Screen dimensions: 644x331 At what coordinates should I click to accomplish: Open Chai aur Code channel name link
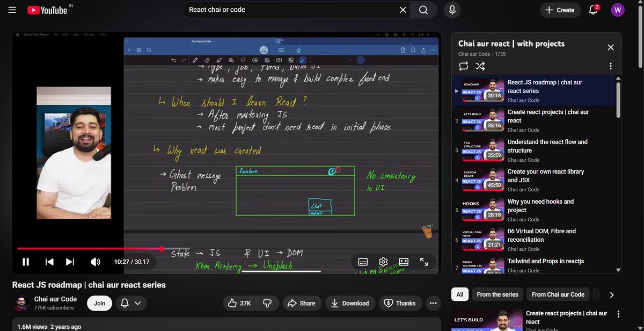[55, 299]
